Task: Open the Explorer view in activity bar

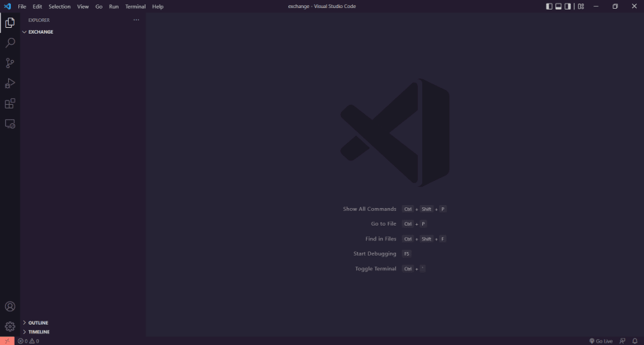Action: (10, 23)
